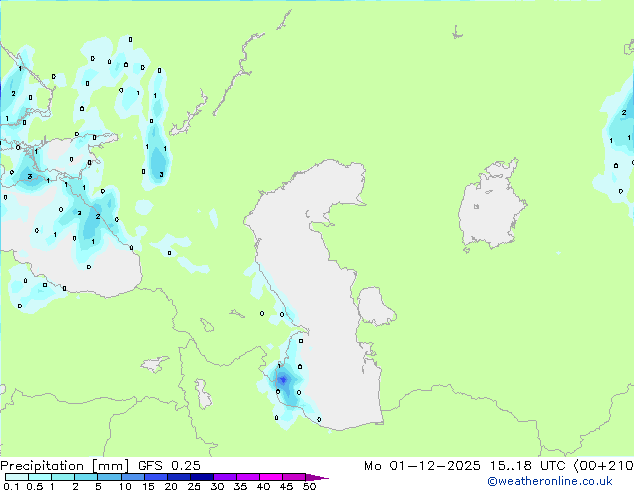Image resolution: width=634 pixels, height=490 pixels.
Task: Click the 2–5 mm legend color box
Action: pos(86,477)
